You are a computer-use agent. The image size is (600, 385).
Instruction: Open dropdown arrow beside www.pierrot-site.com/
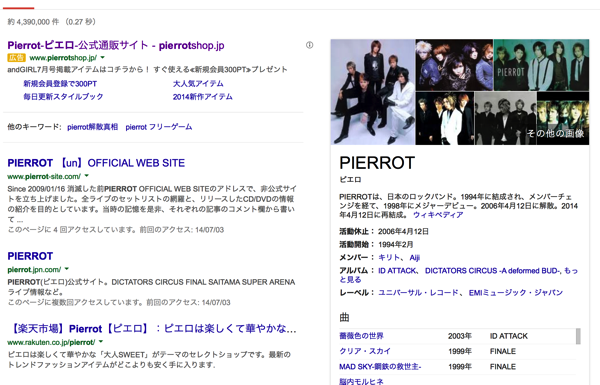[x=86, y=176]
